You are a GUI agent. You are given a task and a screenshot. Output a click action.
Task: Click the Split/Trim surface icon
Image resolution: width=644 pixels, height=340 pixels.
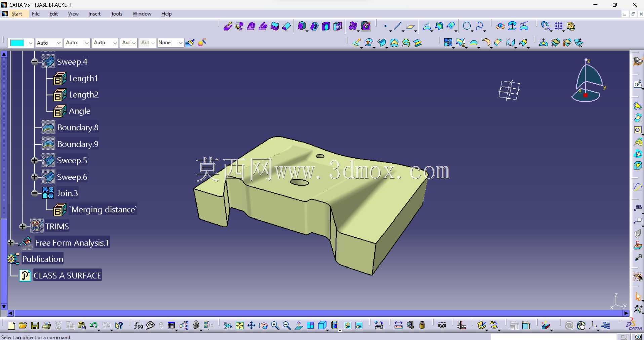point(461,43)
